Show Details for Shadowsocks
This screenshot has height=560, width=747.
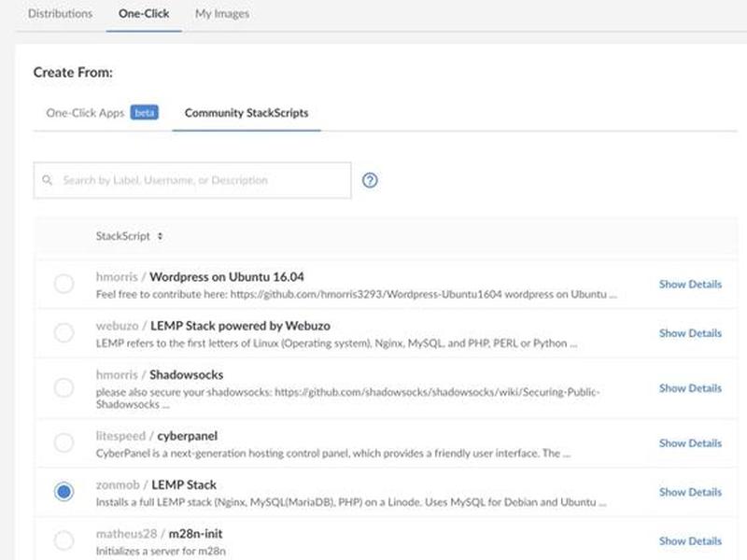[x=690, y=388]
